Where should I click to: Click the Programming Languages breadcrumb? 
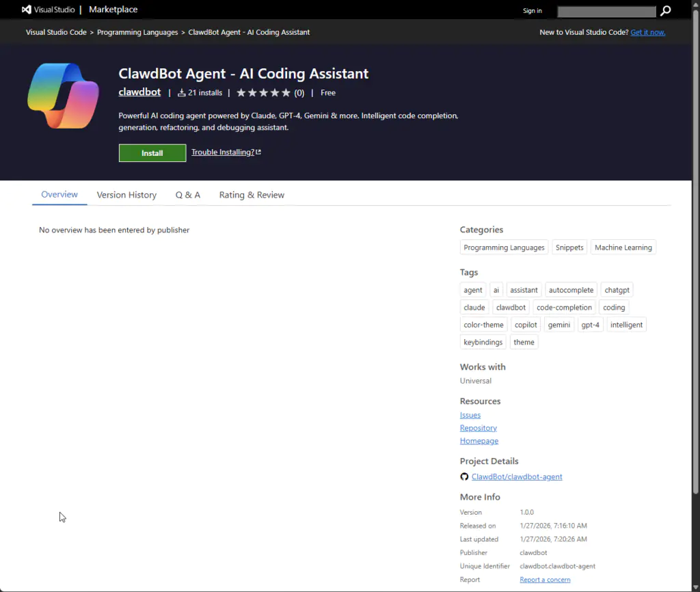pyautogui.click(x=137, y=31)
